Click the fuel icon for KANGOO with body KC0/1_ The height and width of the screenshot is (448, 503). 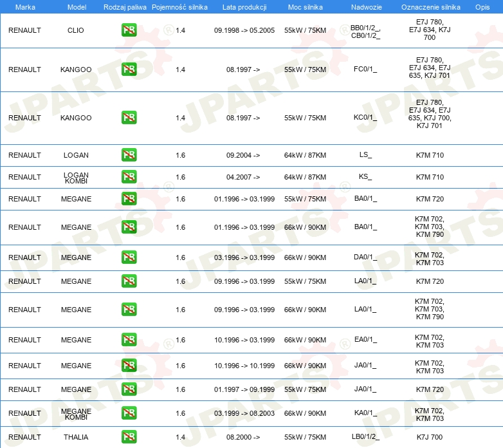129,118
